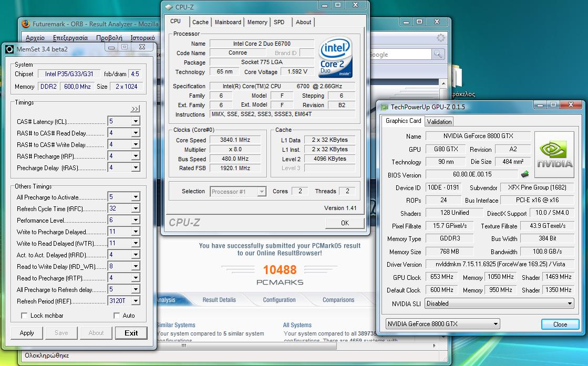The width and height of the screenshot is (588, 366).
Task: Switch to the Validation tab in GPU-Z
Action: coord(439,121)
